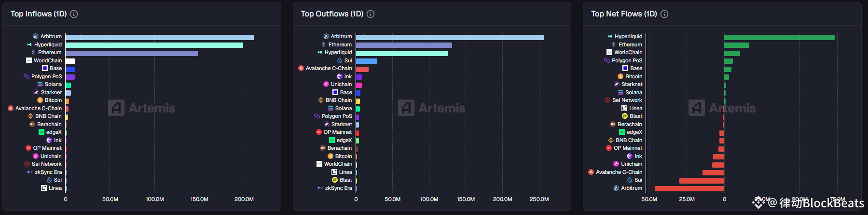Click Top Net Flows (1D) panel title
This screenshot has width=868, height=215.
click(x=624, y=14)
